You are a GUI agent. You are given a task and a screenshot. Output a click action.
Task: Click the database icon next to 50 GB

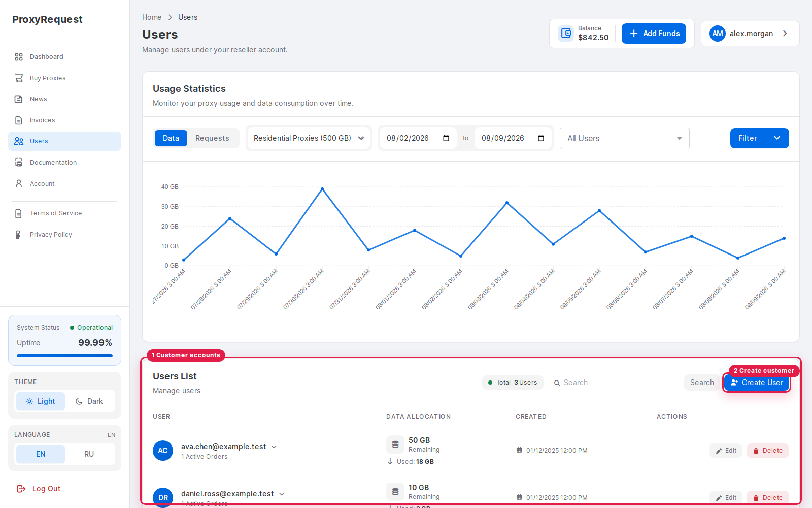click(x=395, y=444)
